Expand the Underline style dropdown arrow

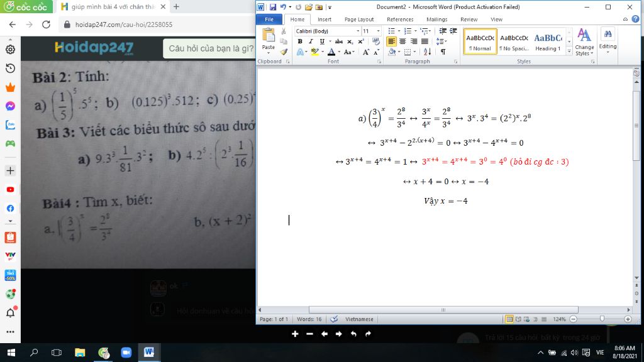330,41
